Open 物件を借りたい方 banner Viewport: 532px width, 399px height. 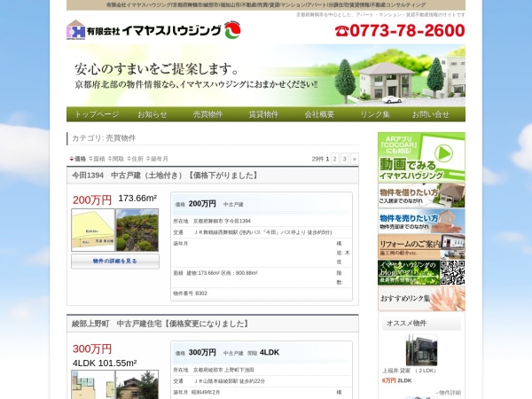[x=421, y=195]
